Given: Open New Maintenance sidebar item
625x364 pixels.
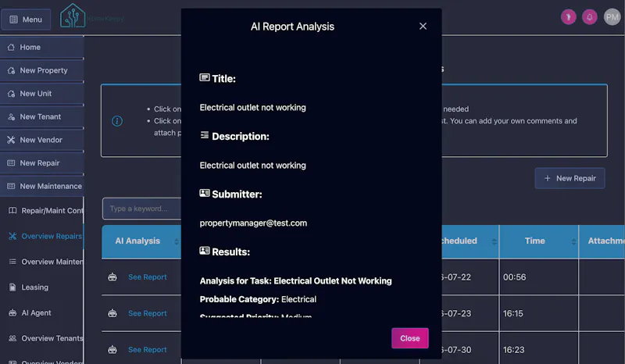Looking at the screenshot, I should tap(42, 186).
